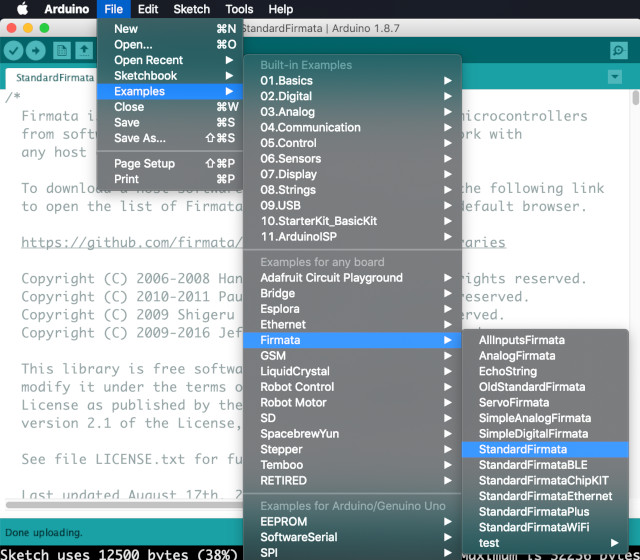
Task: Select EchoString example
Action: pos(545,371)
